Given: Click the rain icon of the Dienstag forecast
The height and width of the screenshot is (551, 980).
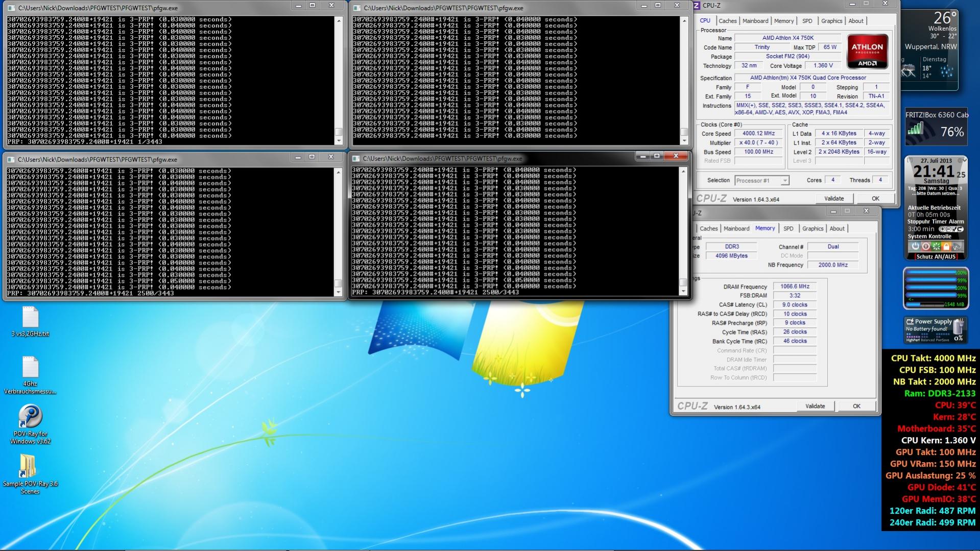Looking at the screenshot, I should (946, 71).
